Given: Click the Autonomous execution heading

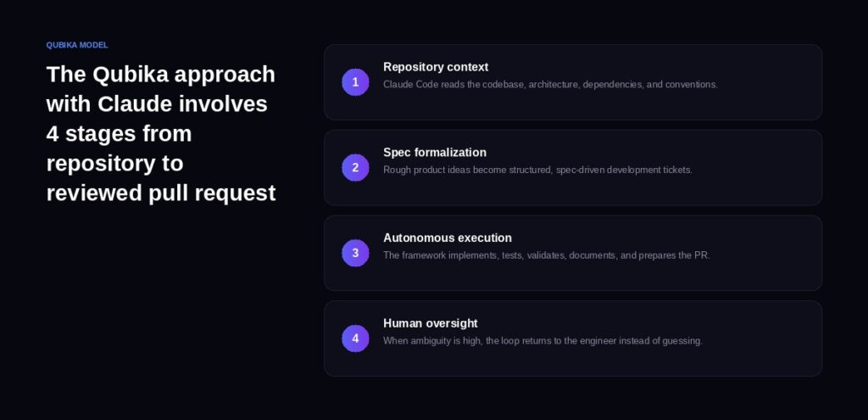Looking at the screenshot, I should coord(448,238).
